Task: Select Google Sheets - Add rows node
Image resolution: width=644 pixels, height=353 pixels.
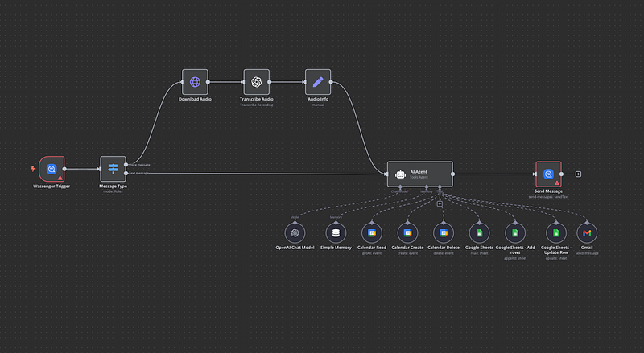Action: 515,232
